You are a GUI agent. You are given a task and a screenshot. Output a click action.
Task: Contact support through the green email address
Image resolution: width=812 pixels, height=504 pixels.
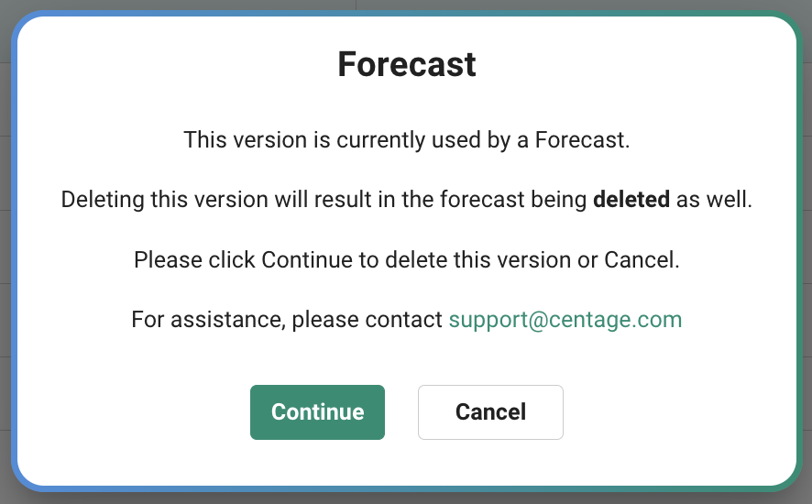(565, 320)
